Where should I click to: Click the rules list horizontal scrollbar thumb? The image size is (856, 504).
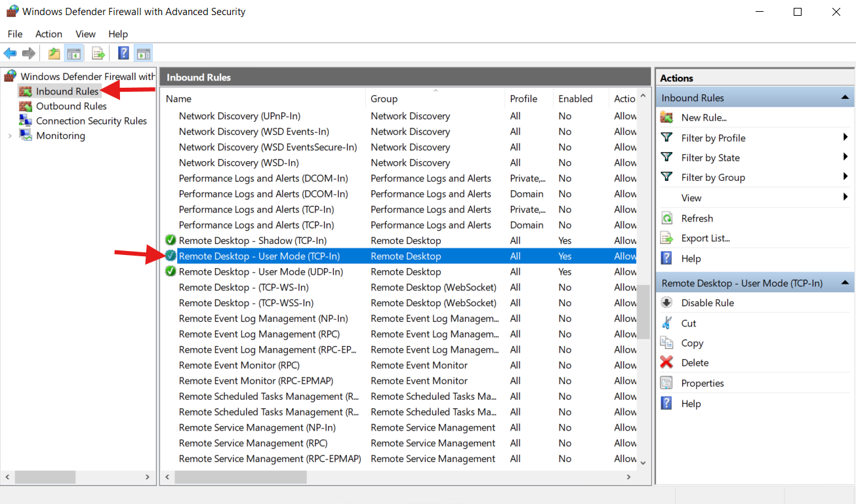[241, 477]
